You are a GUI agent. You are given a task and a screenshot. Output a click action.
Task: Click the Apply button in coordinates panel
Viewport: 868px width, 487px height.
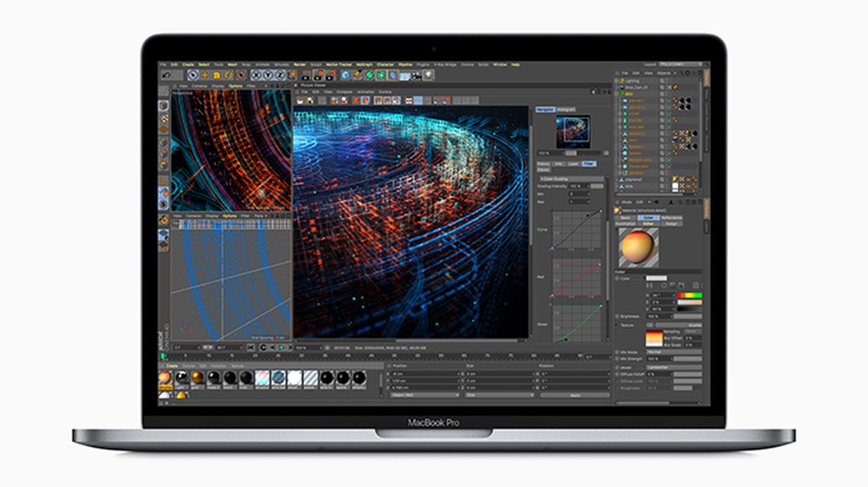click(x=575, y=394)
